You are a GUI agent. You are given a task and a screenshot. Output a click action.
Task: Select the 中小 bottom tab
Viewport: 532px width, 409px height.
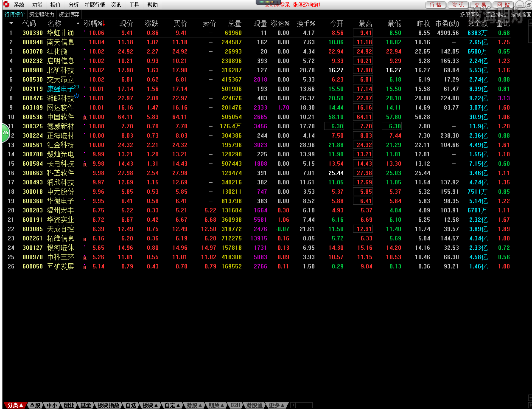[52, 405]
